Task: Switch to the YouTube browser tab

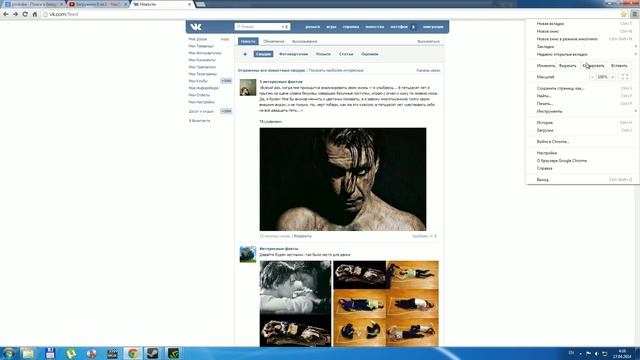Action: coord(97,4)
